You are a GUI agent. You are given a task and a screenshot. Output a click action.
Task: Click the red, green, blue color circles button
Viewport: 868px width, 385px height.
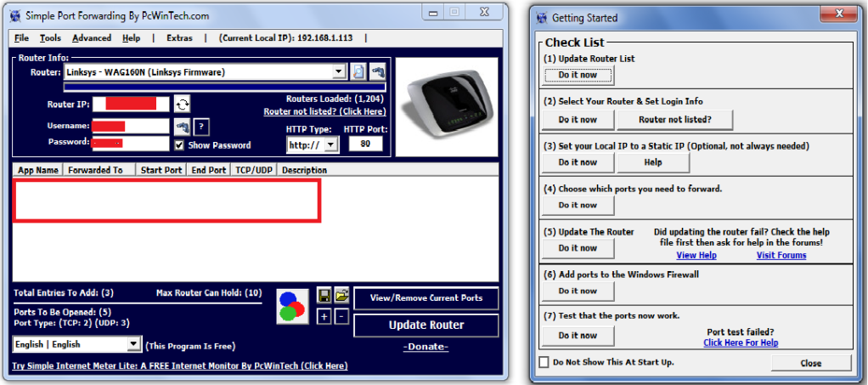click(x=293, y=307)
